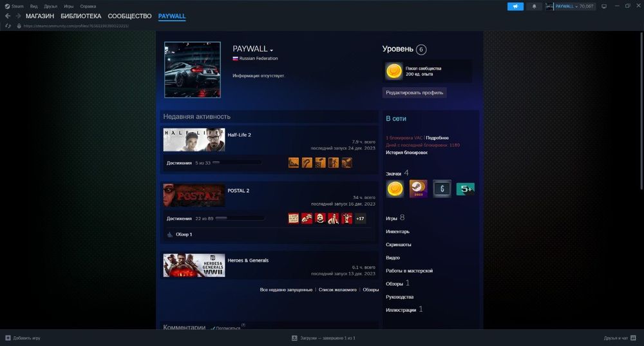The image size is (644, 346).
Task: Click fifth Half-Life 2 achievement icon
Action: click(347, 163)
